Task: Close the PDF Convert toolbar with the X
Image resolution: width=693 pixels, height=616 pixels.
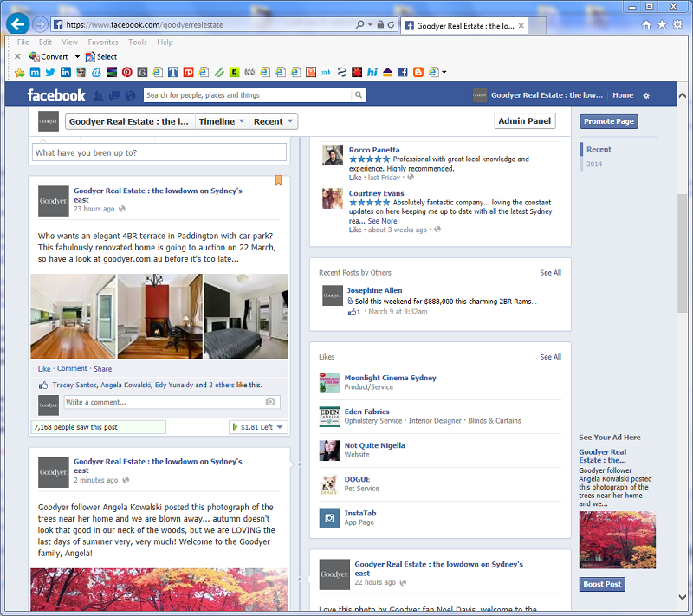Action: coord(17,56)
